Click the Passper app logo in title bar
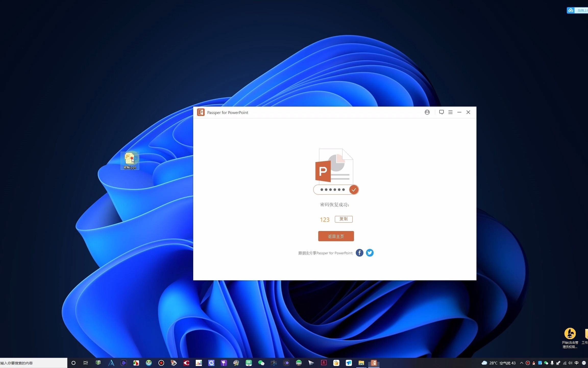588x368 pixels. [201, 112]
